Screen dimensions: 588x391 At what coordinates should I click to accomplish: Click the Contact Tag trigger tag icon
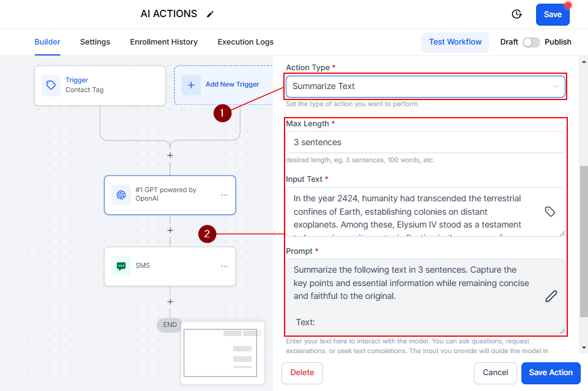coord(51,85)
